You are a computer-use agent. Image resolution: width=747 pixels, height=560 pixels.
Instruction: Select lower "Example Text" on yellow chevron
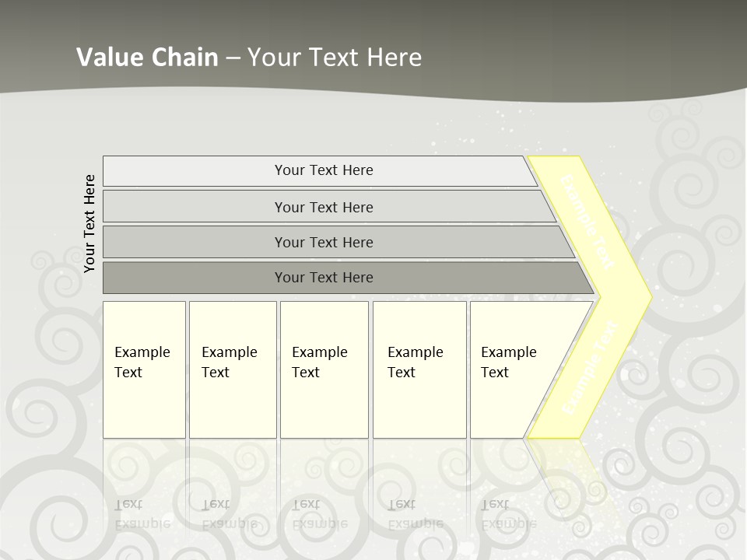coord(591,367)
